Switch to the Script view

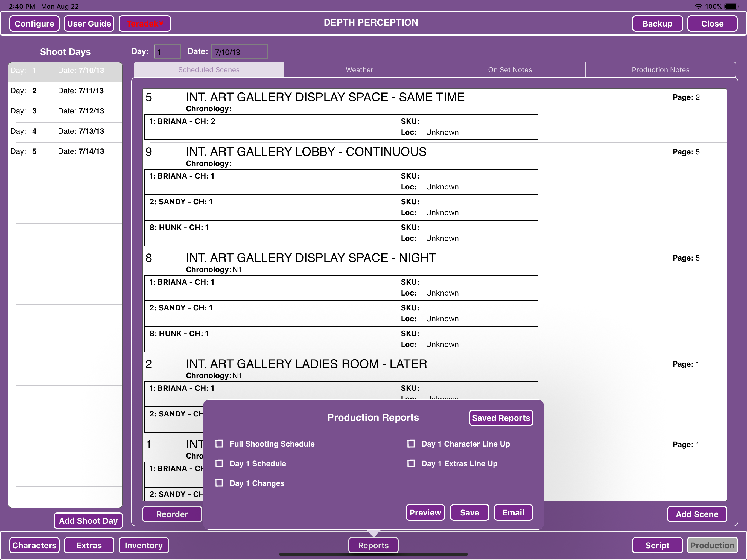point(657,545)
